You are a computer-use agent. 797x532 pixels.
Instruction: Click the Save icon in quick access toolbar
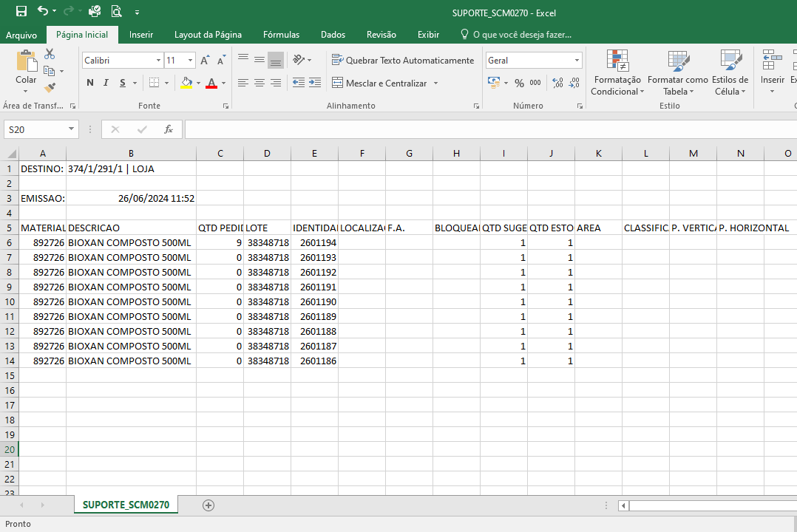tap(21, 12)
